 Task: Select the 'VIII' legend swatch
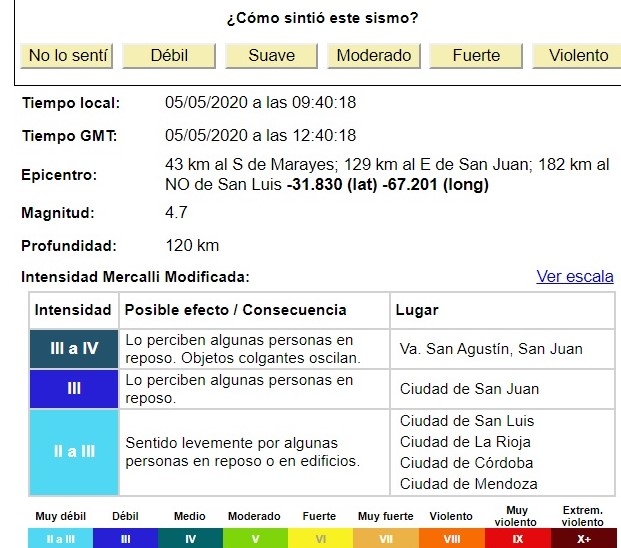coord(452,538)
